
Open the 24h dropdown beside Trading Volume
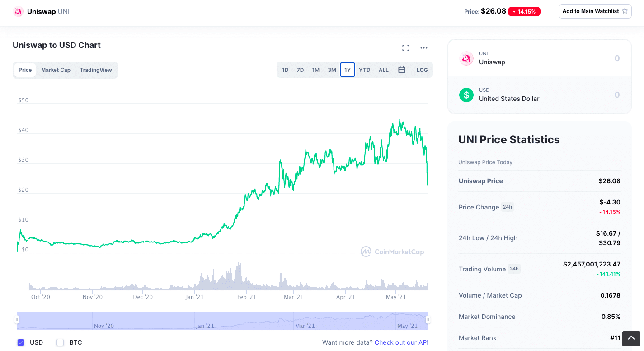click(514, 269)
